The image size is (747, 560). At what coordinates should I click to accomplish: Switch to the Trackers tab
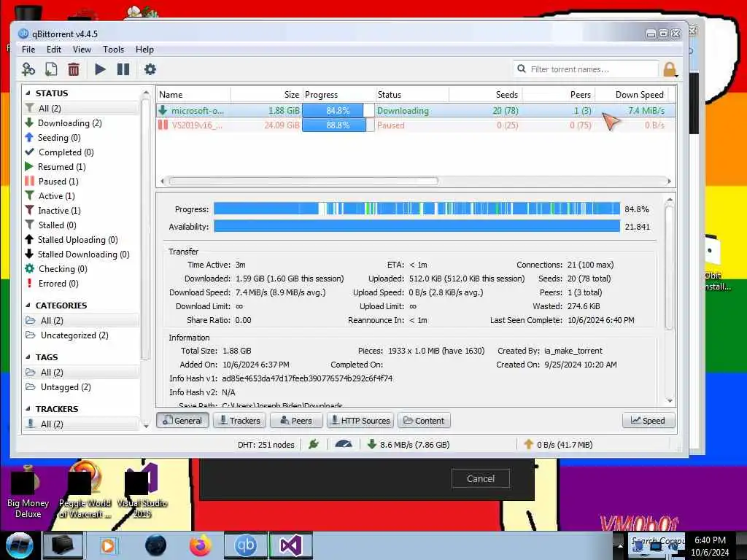(x=239, y=421)
